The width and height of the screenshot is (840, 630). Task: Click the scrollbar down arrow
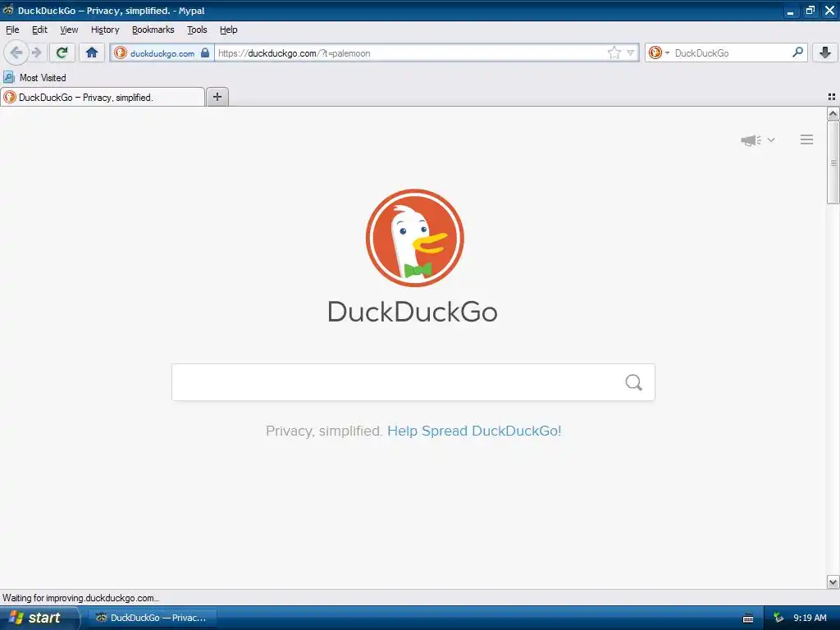833,582
